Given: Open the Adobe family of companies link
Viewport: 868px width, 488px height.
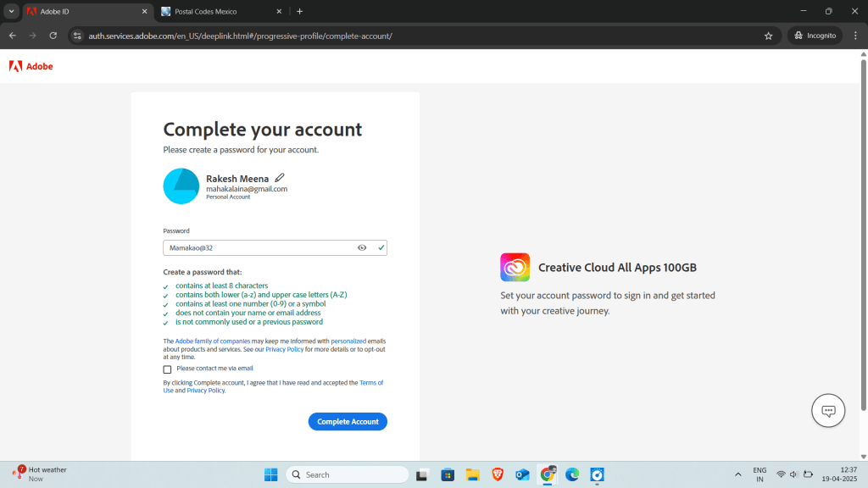Looking at the screenshot, I should tap(213, 341).
